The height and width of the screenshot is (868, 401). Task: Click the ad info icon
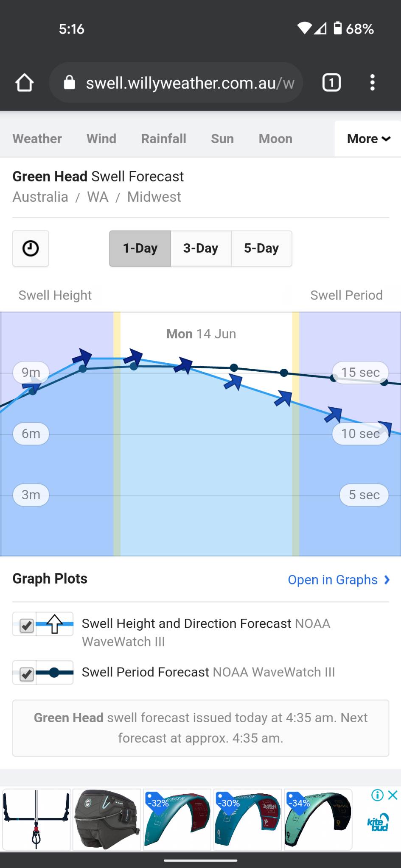point(377,795)
